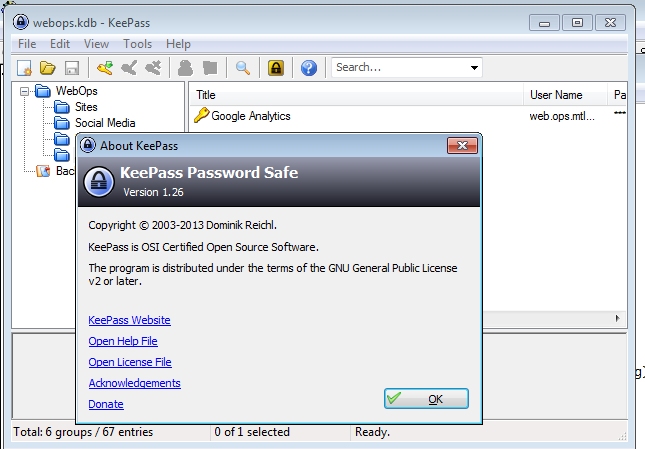645x449 pixels.
Task: Click the Edit entry key icon
Action: pos(129,68)
